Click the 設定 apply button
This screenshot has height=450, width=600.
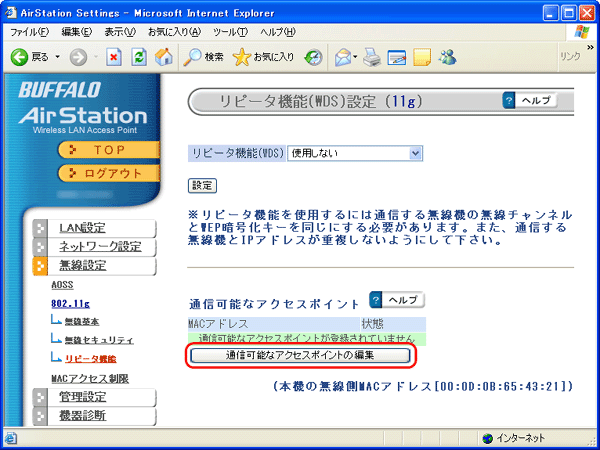tap(202, 186)
